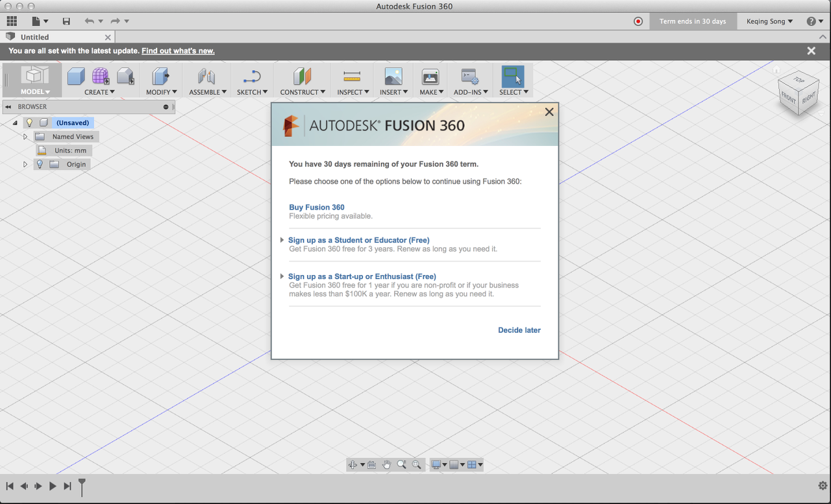Click the Undo arrow icon
Screen dimensions: 831x504
pos(90,21)
